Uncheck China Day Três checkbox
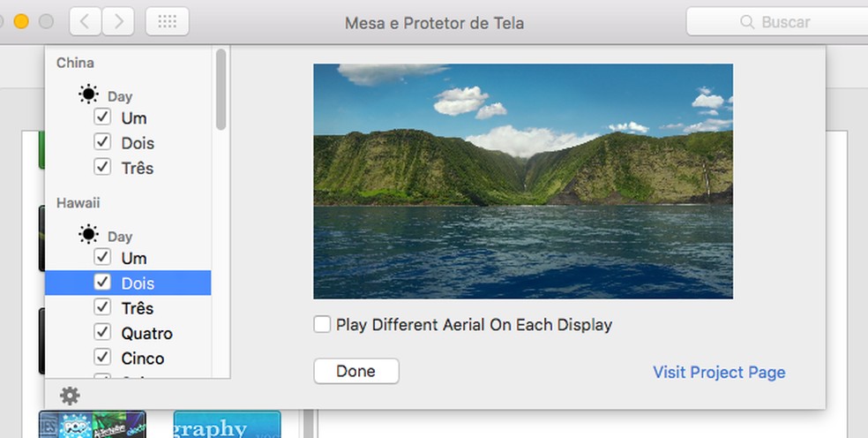 (x=102, y=167)
